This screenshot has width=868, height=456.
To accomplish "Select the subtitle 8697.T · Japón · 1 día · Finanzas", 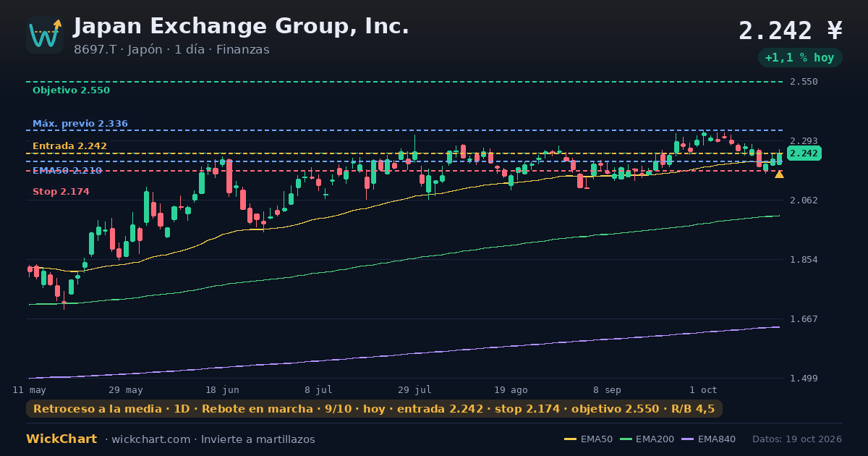I will pyautogui.click(x=171, y=50).
